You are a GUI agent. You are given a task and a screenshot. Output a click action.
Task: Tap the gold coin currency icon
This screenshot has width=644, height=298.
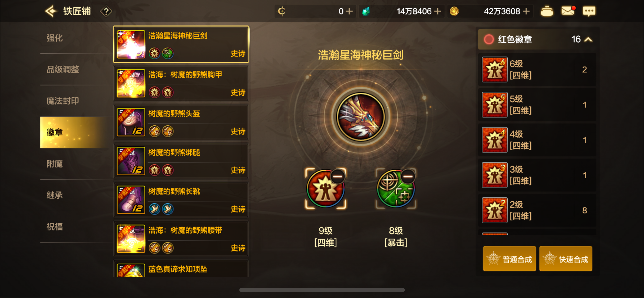454,11
